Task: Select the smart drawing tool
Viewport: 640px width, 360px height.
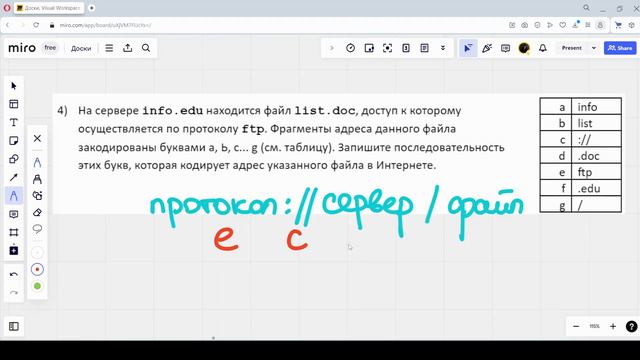Action: (37, 196)
